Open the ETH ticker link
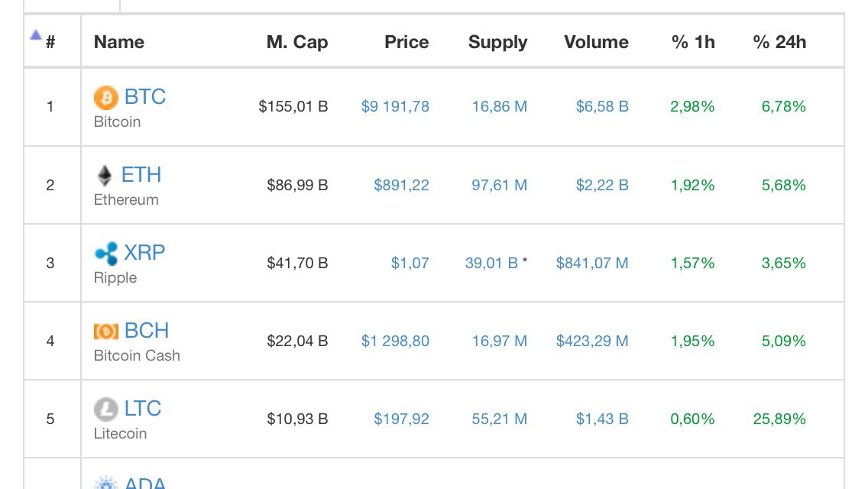Image resolution: width=868 pixels, height=489 pixels. pyautogui.click(x=141, y=175)
